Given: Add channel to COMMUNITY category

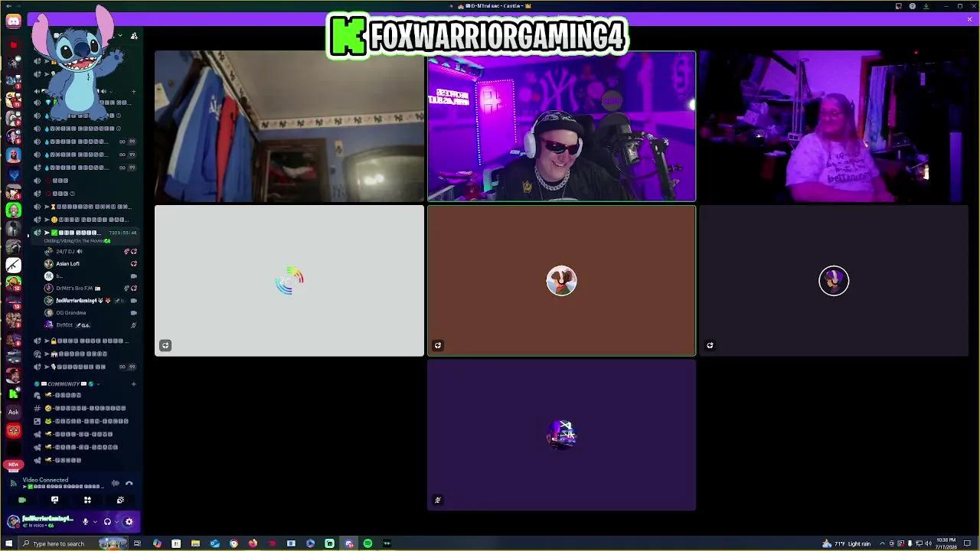Looking at the screenshot, I should [133, 383].
